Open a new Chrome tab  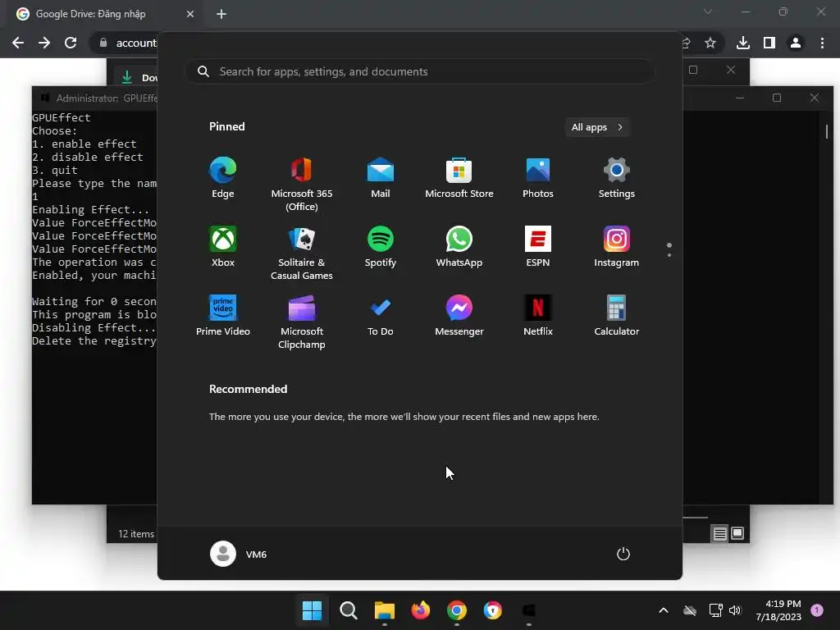click(221, 14)
